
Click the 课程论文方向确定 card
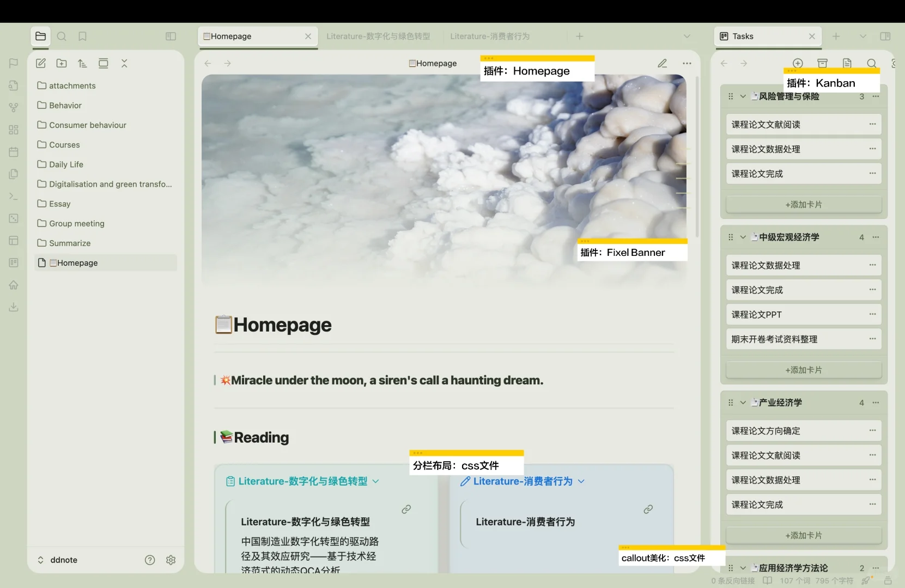click(804, 431)
